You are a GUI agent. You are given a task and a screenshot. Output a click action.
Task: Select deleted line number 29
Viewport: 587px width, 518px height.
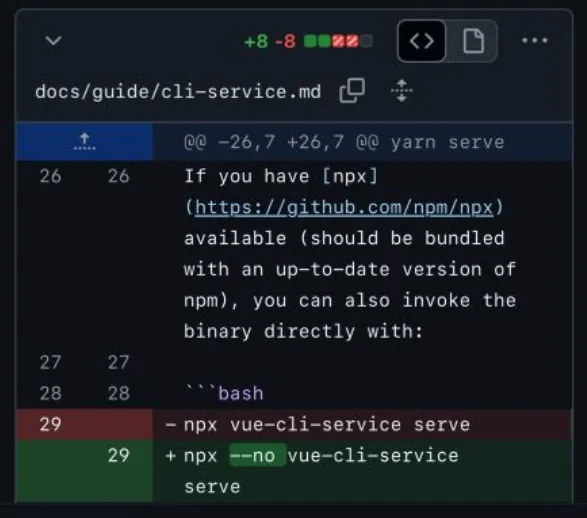(50, 424)
